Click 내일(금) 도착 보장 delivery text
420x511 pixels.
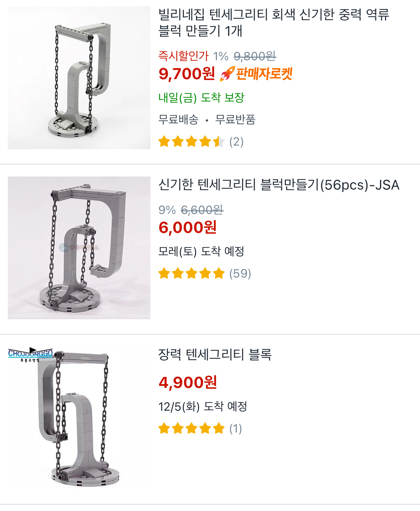tap(201, 97)
